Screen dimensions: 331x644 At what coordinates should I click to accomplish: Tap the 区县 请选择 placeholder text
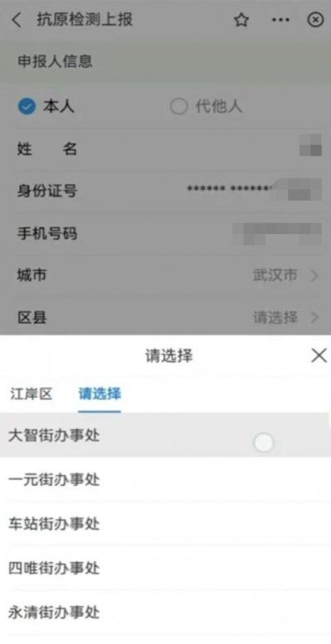pyautogui.click(x=275, y=318)
